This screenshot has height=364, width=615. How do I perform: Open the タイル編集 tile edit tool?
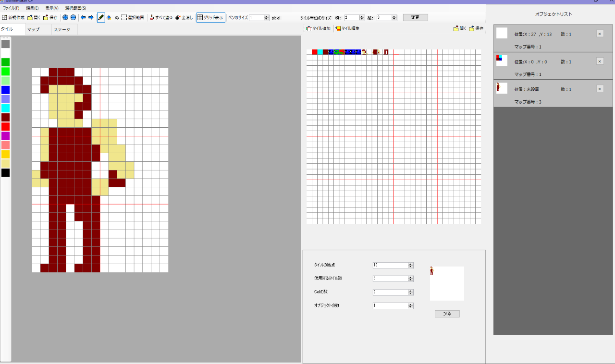pos(347,28)
